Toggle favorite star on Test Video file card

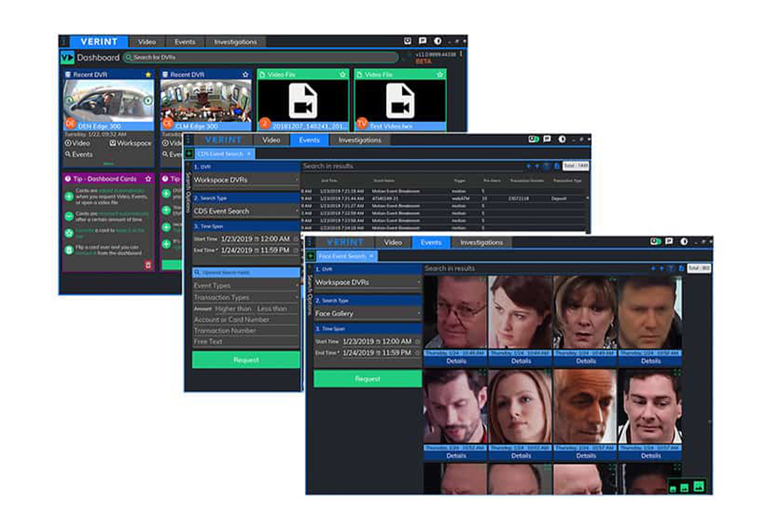440,74
